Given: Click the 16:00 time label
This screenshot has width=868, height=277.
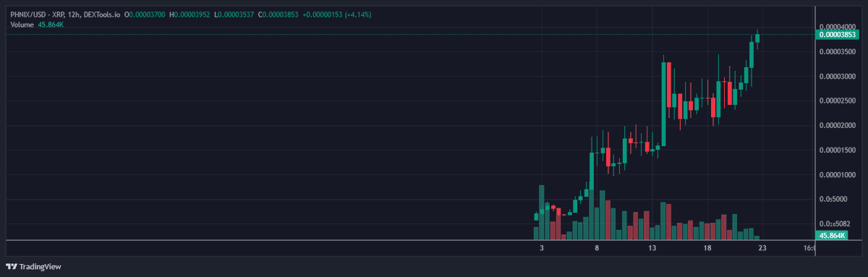Looking at the screenshot, I should [x=809, y=248].
